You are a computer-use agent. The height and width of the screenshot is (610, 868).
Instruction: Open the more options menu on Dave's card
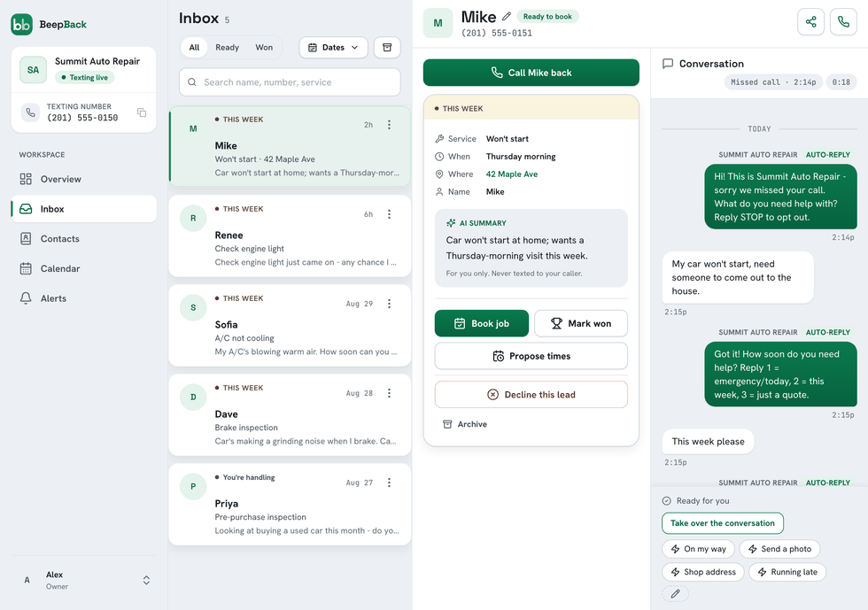click(389, 393)
